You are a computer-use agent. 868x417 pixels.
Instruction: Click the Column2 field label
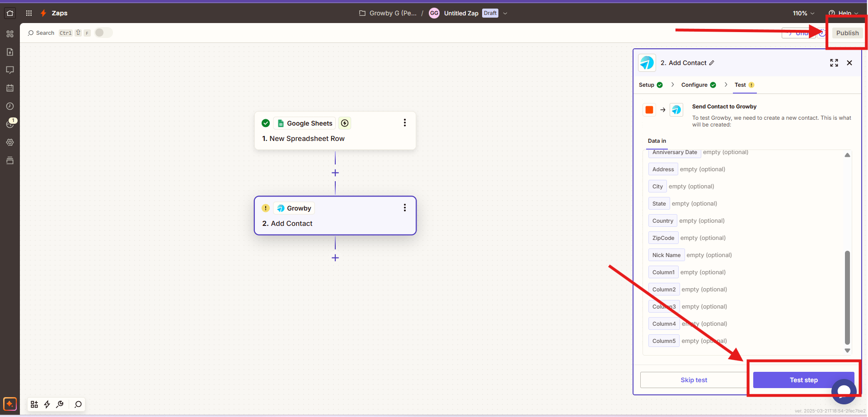[x=664, y=290]
